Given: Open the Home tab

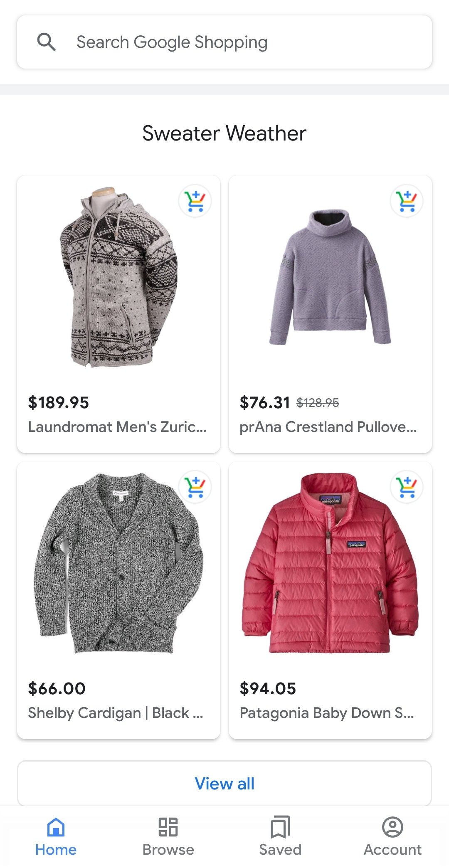Looking at the screenshot, I should click(x=56, y=836).
